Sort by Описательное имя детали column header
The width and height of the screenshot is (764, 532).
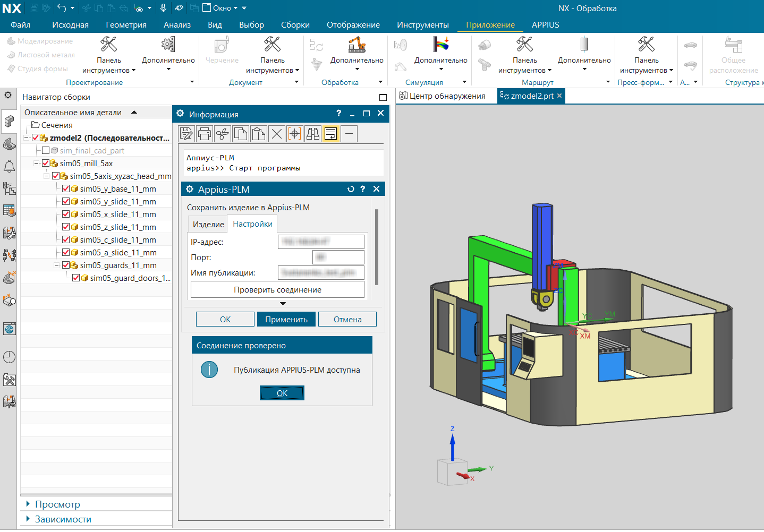(73, 113)
